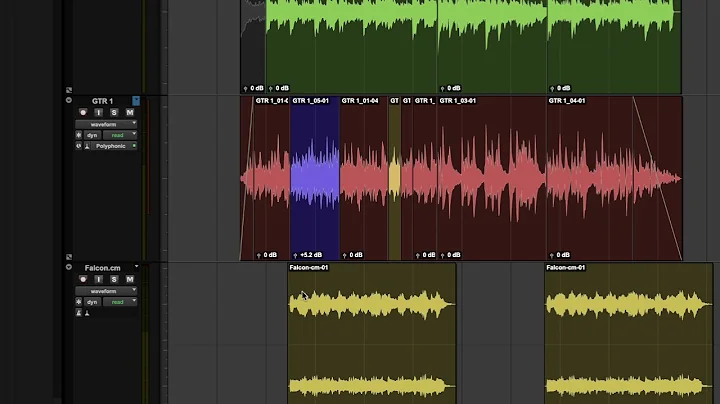
Task: Click GTR 1 timebase metronome icon
Action: [x=87, y=146]
